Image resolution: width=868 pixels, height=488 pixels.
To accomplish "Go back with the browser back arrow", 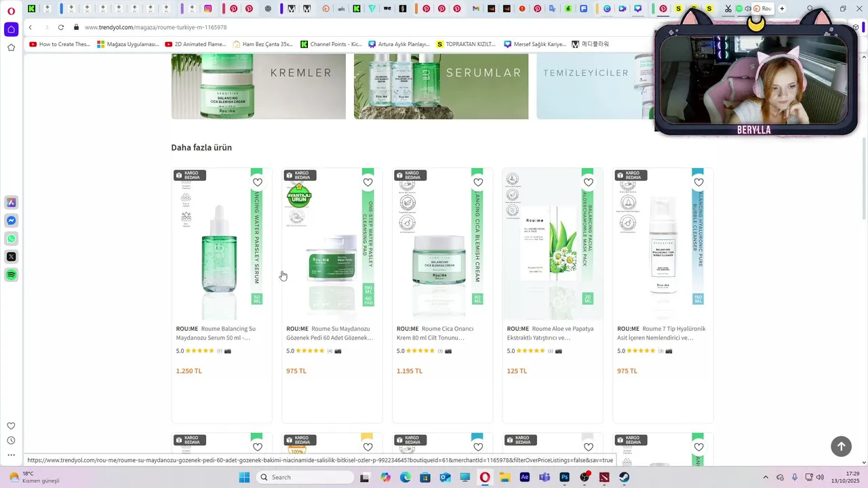I will coord(31,27).
